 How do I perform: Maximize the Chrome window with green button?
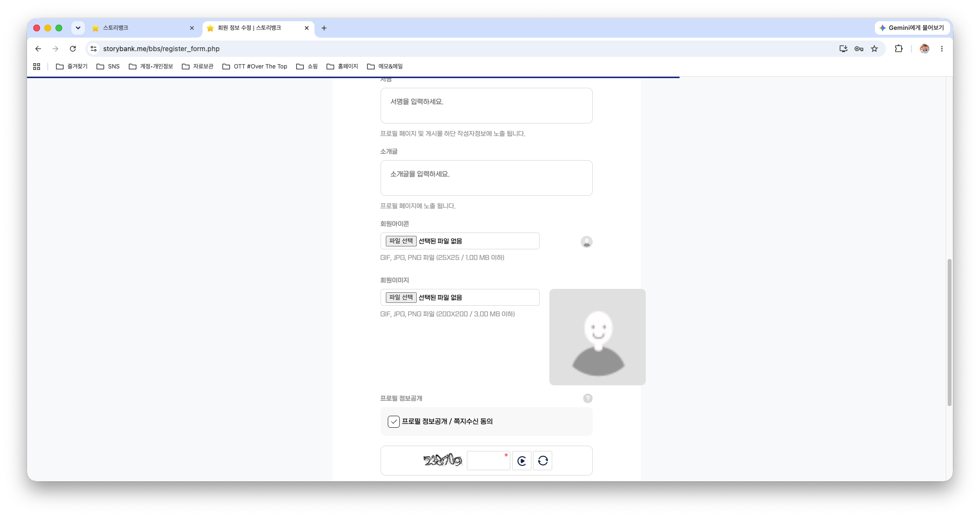(59, 28)
